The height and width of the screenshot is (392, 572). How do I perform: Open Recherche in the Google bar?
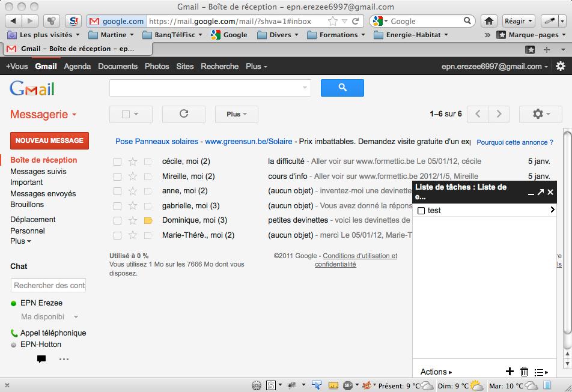[x=220, y=66]
